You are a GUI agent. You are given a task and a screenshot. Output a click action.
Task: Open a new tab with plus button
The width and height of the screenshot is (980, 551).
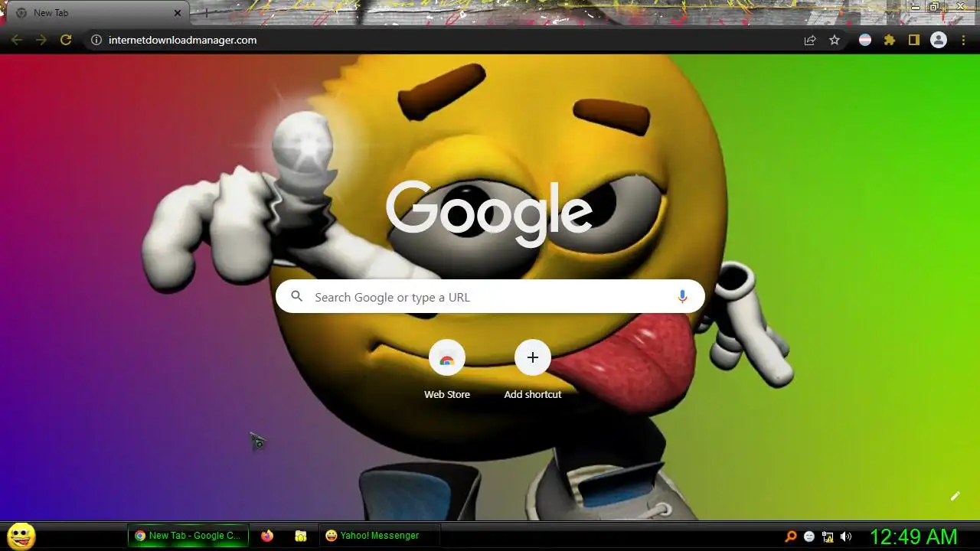(205, 13)
